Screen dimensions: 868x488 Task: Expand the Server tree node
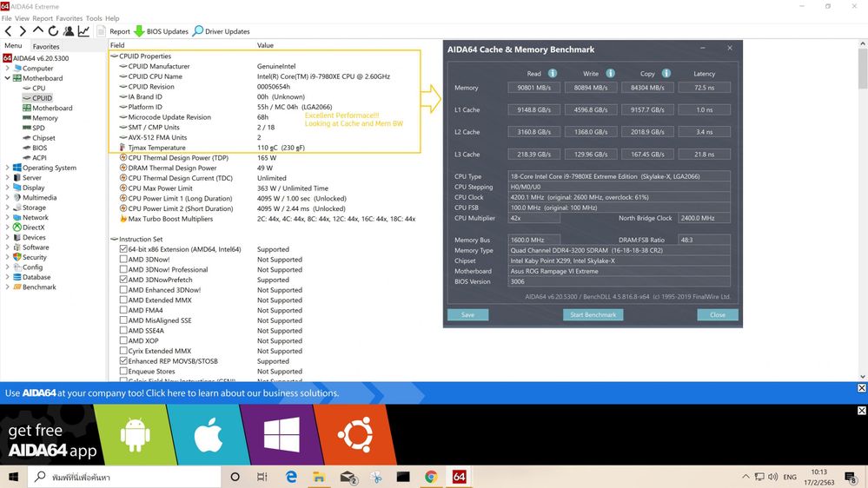(x=8, y=178)
